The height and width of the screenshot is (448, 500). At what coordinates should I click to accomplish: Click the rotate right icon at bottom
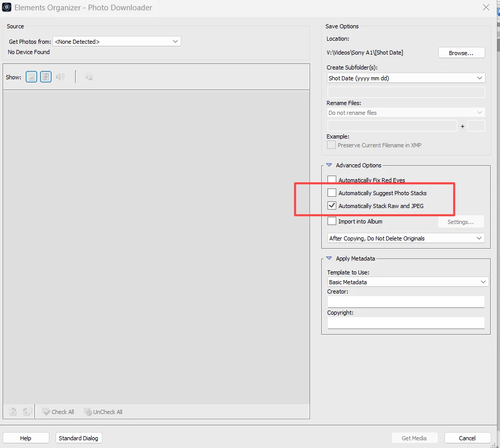coord(27,411)
